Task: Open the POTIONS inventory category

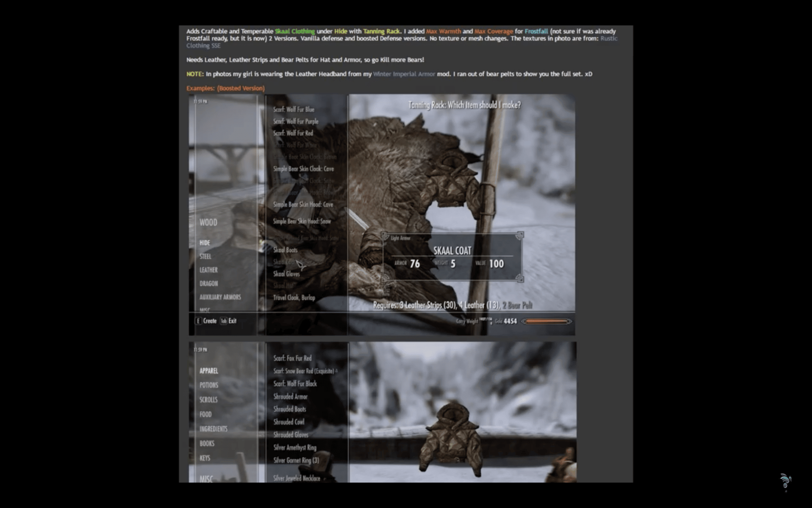Action: [209, 385]
